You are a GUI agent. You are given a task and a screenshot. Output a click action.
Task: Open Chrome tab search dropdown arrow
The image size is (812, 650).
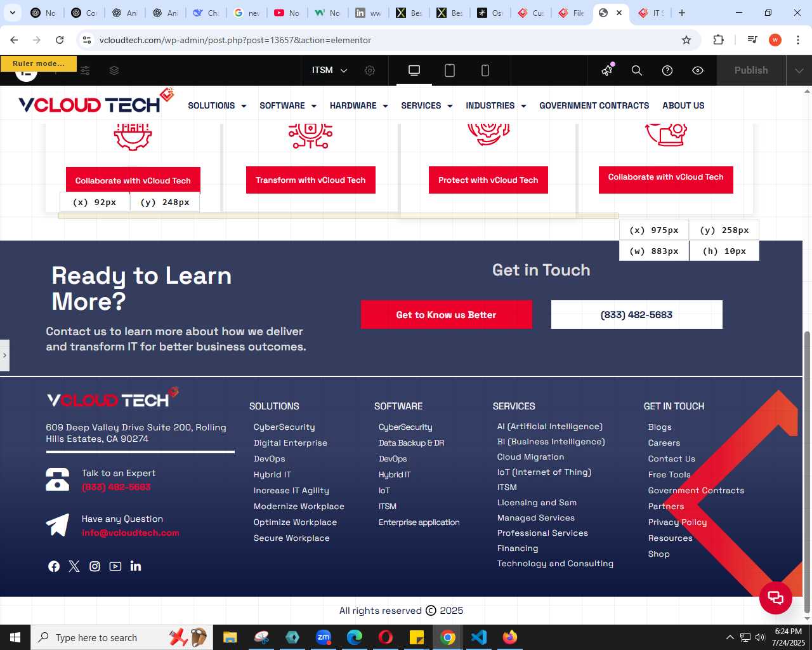coord(12,13)
